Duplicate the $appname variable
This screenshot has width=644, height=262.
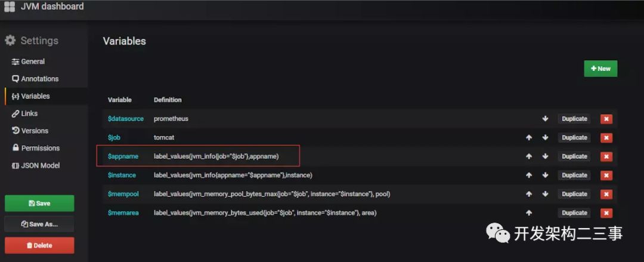[x=574, y=156]
